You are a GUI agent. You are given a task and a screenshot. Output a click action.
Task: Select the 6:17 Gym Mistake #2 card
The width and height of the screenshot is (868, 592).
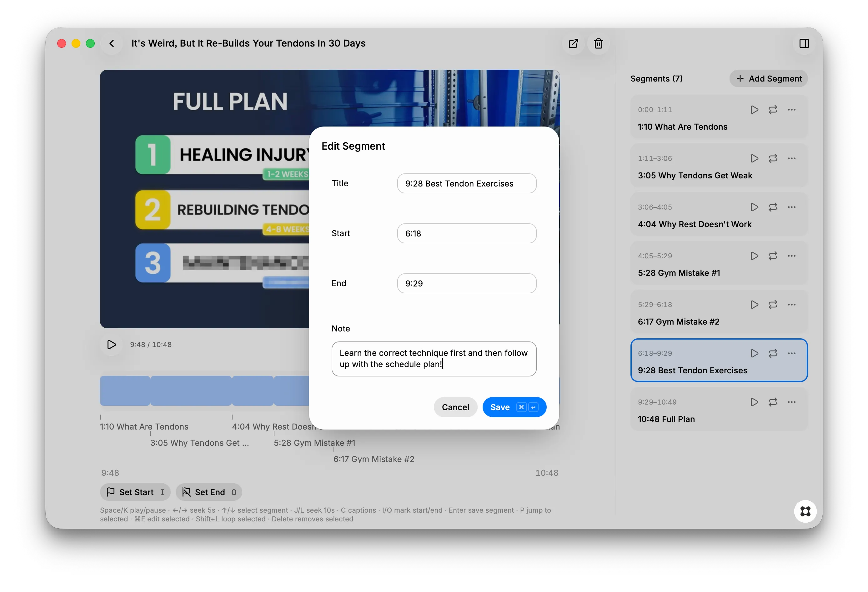[x=719, y=312]
